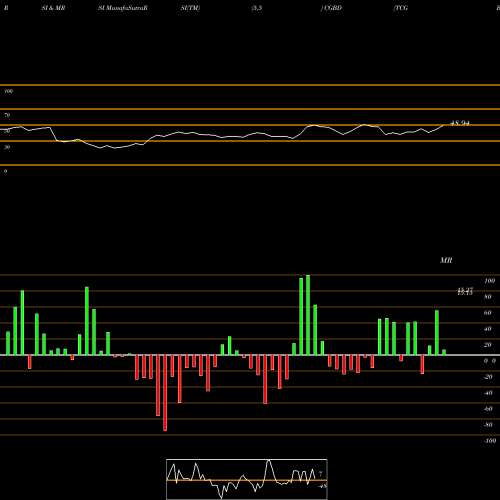Image resolution: width=500 pixels, height=500 pixels.
Task: Click the MR axis label 100
Action: pos(490,281)
